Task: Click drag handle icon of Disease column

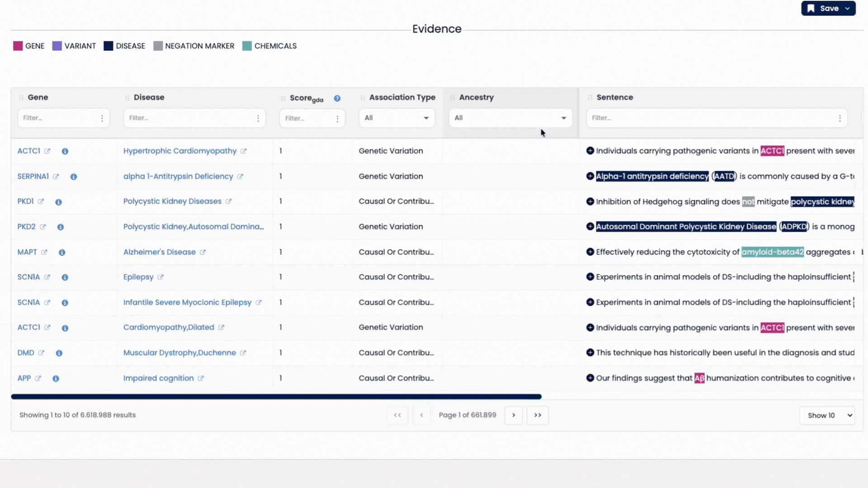Action: (127, 98)
